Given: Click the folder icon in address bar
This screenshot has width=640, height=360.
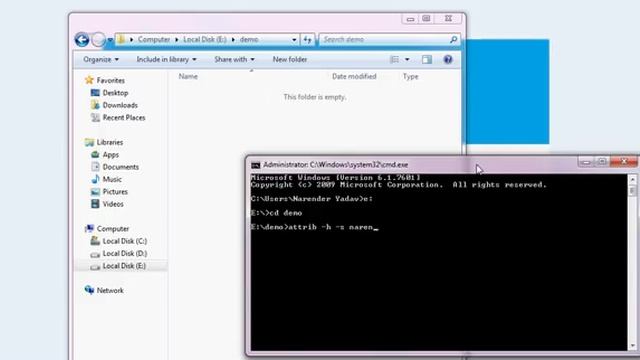Looking at the screenshot, I should pos(121,39).
